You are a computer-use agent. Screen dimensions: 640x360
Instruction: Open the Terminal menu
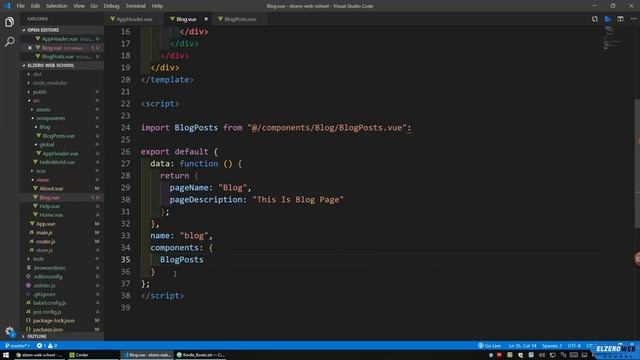[136, 6]
